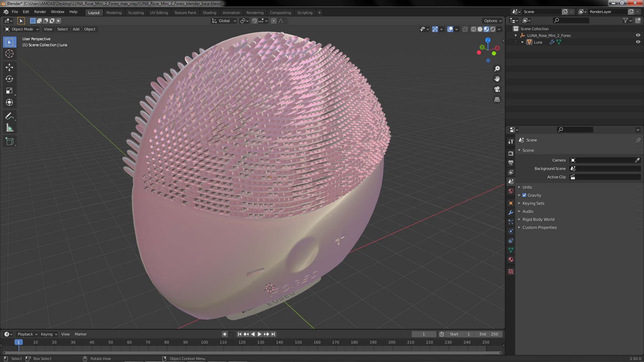644x362 pixels.
Task: Select the Move tool in toolbar
Action: [x=9, y=67]
